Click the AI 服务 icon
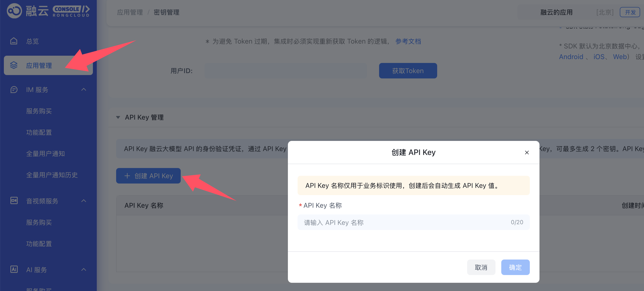644x291 pixels. click(14, 269)
